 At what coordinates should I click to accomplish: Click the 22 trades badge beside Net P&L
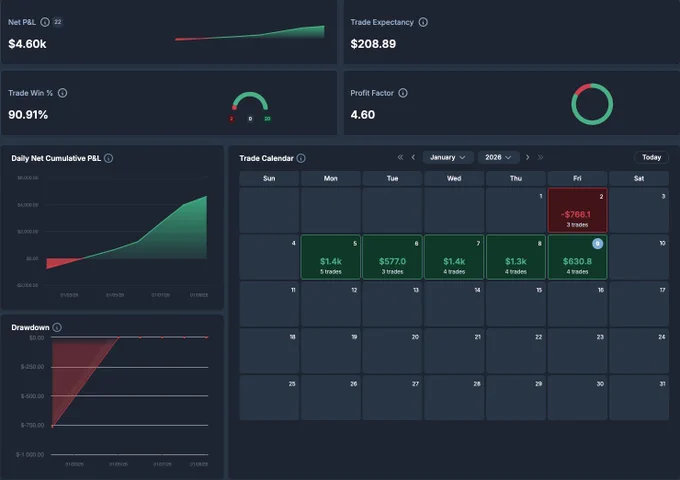(x=58, y=22)
